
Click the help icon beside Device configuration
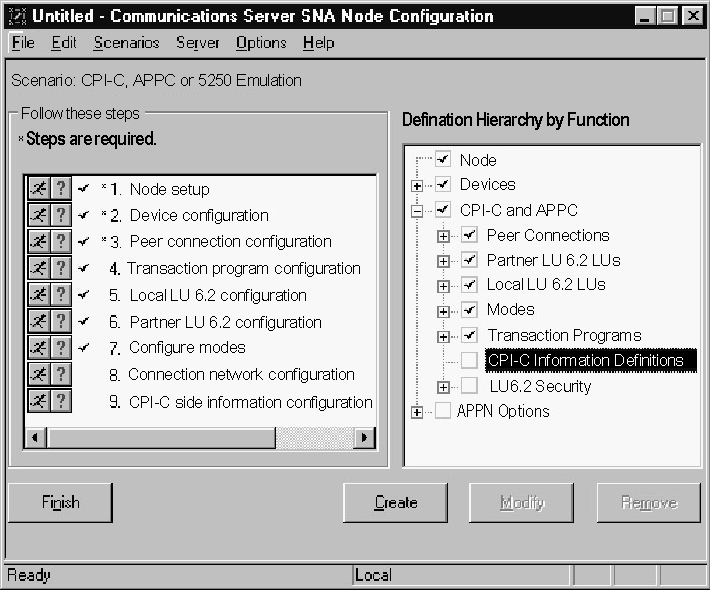(60, 215)
